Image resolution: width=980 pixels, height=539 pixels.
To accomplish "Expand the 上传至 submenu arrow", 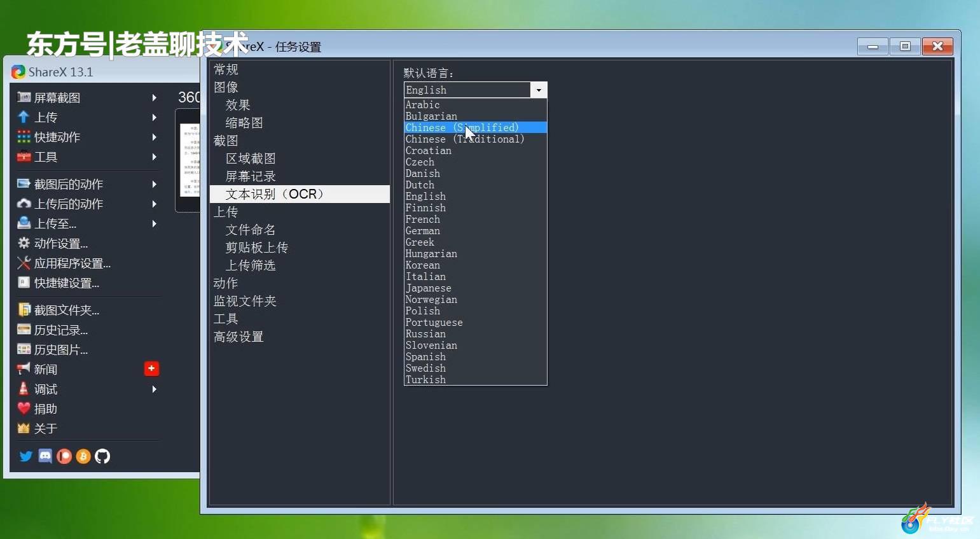I will click(154, 223).
